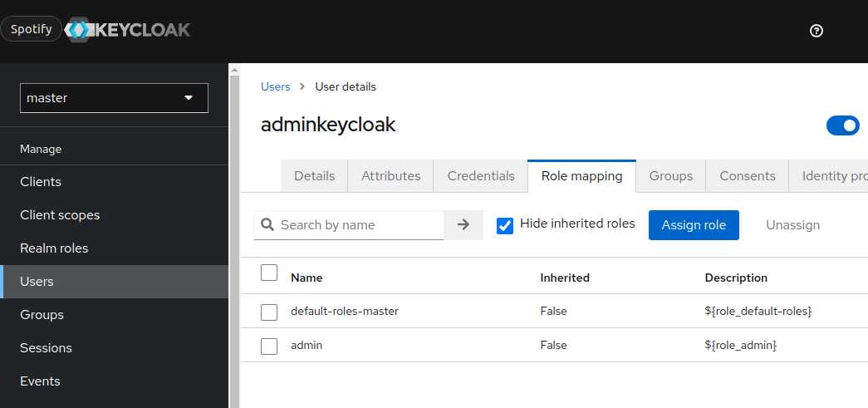
Task: Select the default-roles-master row checkbox
Action: (x=269, y=312)
